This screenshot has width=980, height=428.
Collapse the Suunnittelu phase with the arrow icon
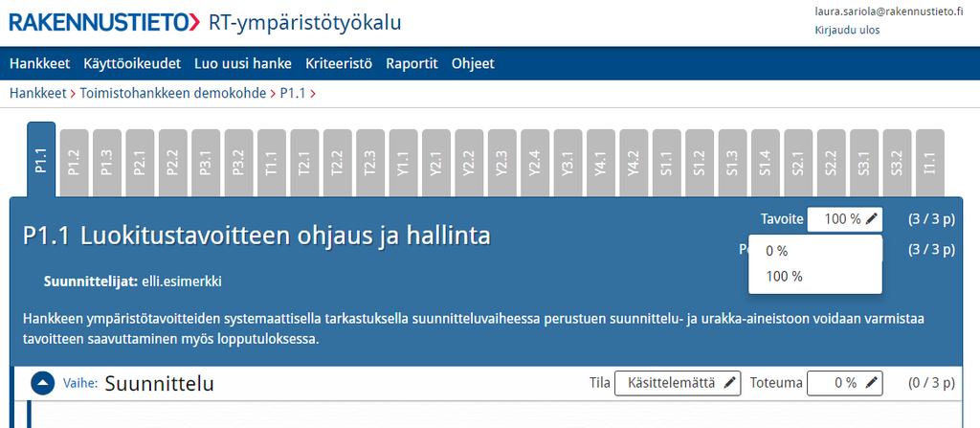click(43, 383)
